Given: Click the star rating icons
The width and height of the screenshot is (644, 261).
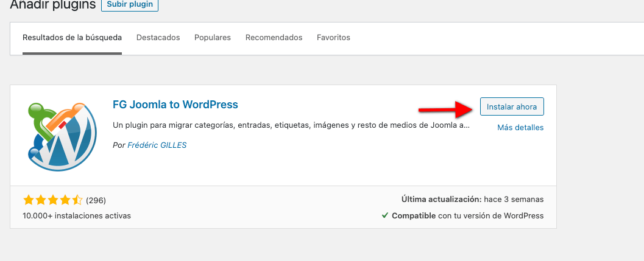Looking at the screenshot, I should (x=53, y=200).
